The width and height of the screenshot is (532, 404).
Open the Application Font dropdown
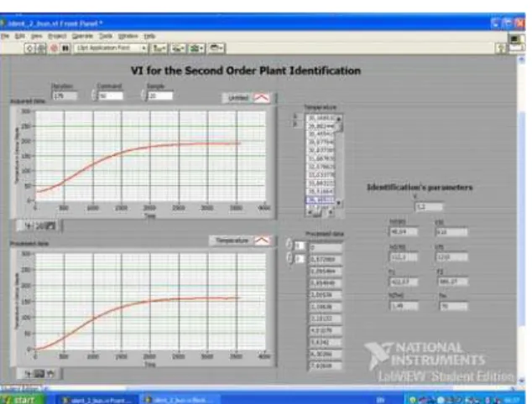point(111,48)
